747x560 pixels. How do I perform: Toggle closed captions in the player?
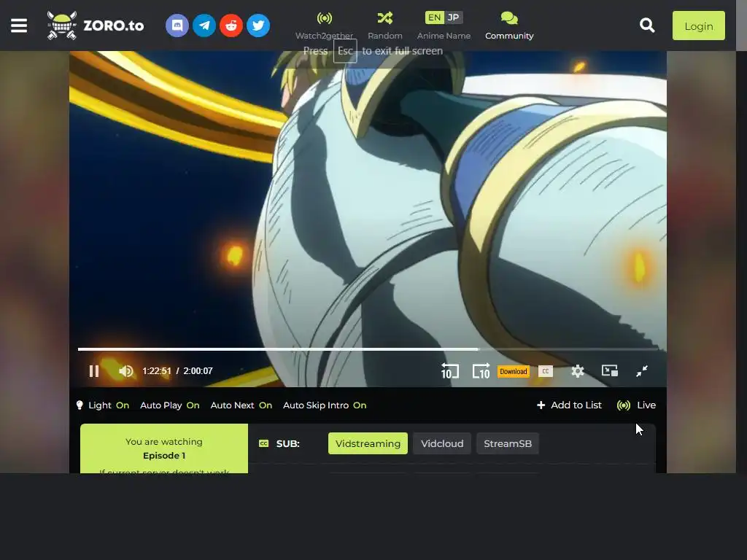point(546,371)
